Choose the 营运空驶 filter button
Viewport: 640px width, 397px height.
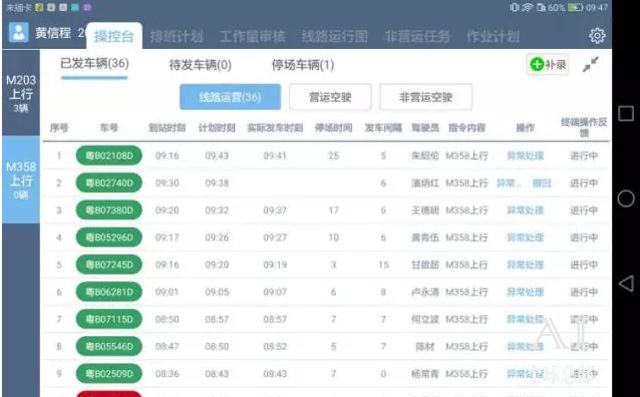pyautogui.click(x=330, y=97)
